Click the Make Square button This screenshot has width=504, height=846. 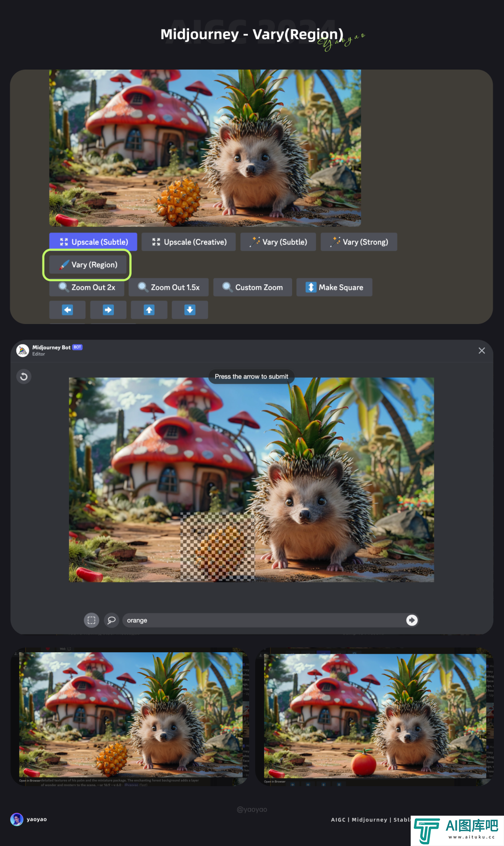click(334, 287)
